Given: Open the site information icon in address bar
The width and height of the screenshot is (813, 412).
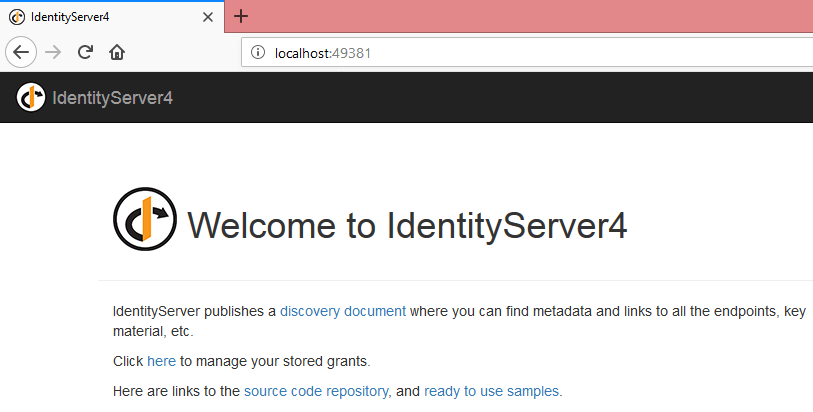Looking at the screenshot, I should click(x=258, y=52).
